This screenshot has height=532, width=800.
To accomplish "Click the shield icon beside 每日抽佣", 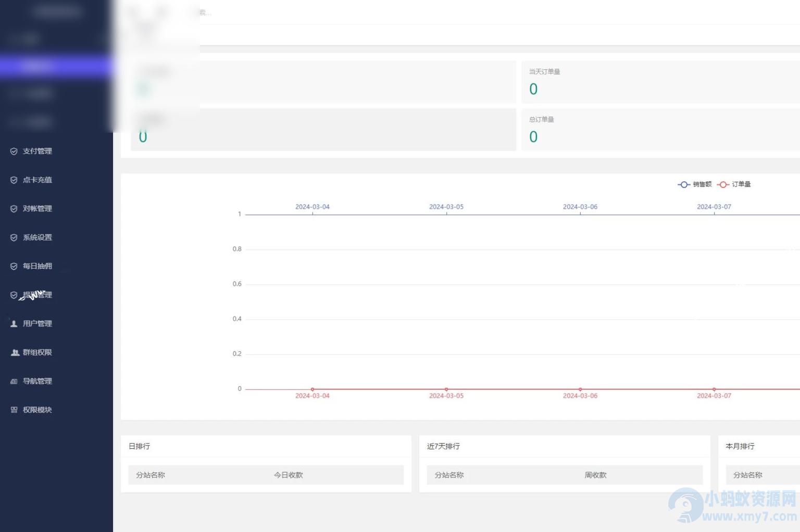I will click(x=14, y=267).
